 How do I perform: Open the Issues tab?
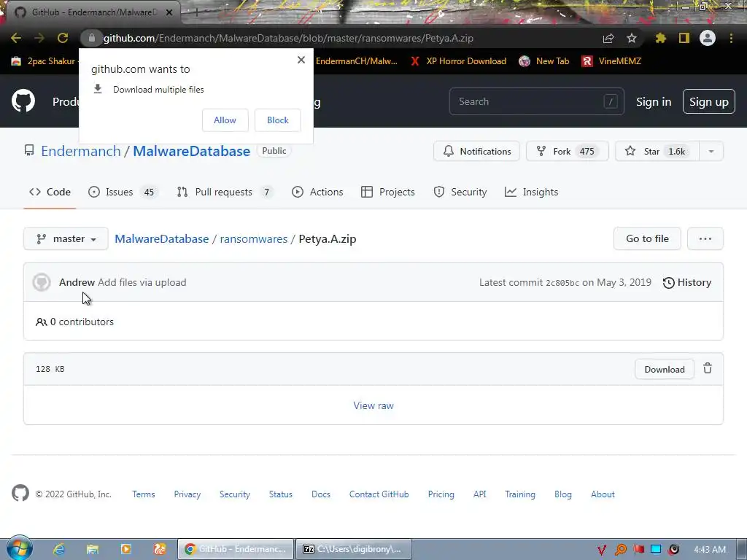pyautogui.click(x=123, y=192)
